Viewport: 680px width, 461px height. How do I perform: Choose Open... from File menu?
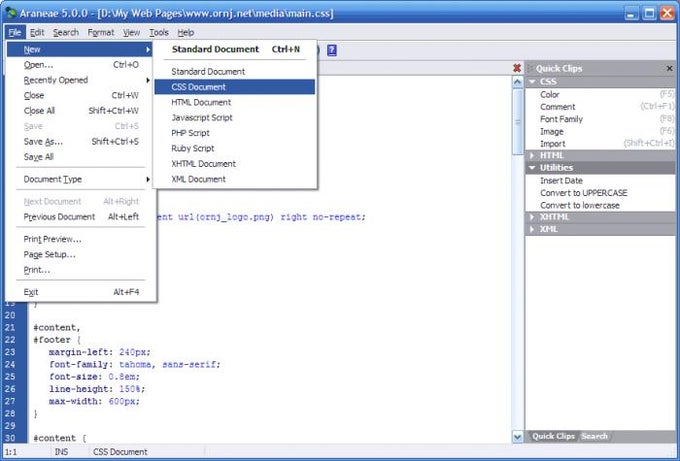click(x=80, y=65)
